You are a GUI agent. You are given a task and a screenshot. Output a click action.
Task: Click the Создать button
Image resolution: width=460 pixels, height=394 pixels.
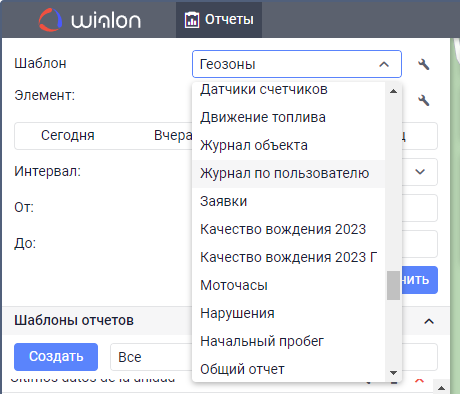(x=56, y=357)
